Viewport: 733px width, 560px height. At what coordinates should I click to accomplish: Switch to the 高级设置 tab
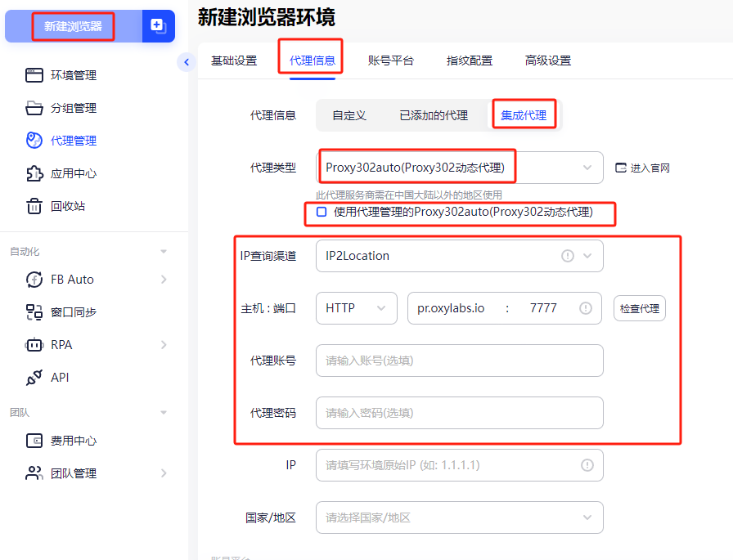548,60
